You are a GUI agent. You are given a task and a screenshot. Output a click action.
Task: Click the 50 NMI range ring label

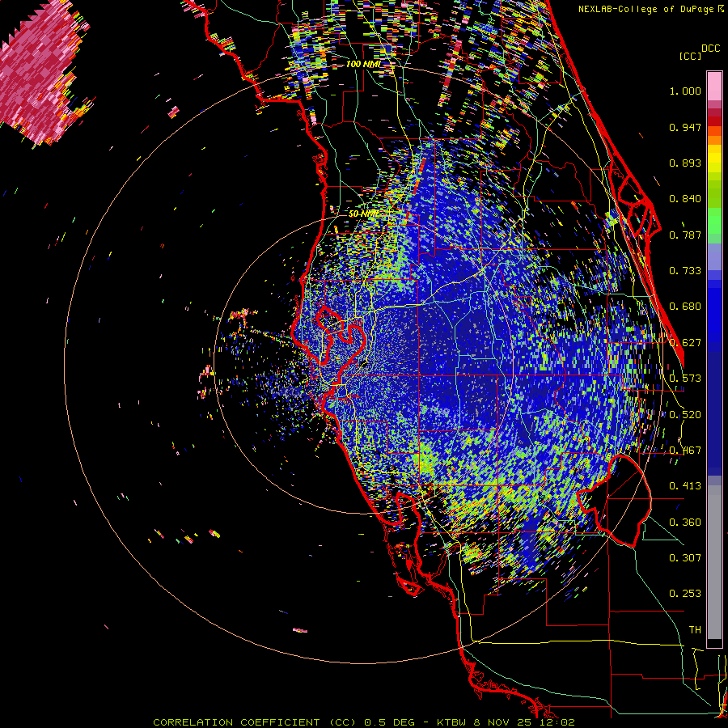[x=364, y=214]
